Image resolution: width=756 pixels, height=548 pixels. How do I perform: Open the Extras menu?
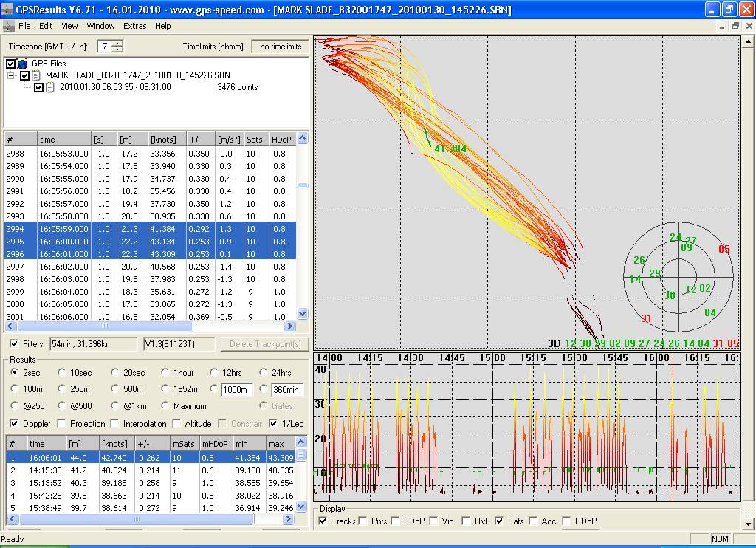(134, 26)
